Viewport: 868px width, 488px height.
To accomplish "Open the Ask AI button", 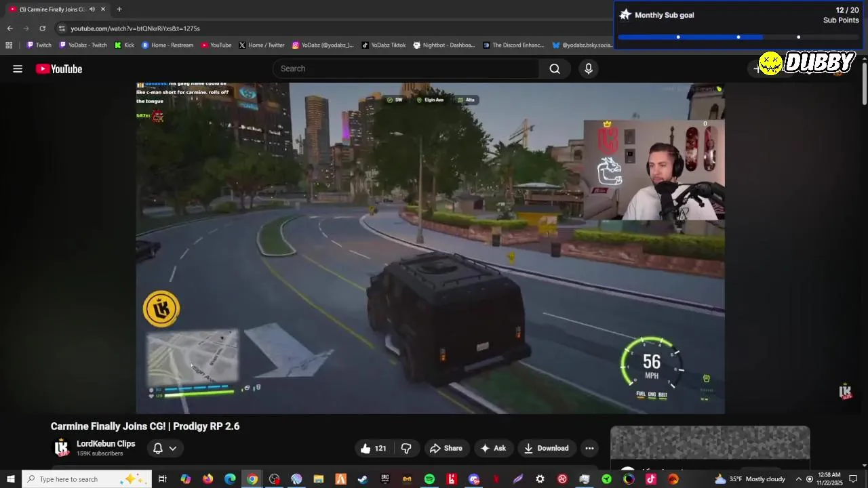I will [x=493, y=448].
